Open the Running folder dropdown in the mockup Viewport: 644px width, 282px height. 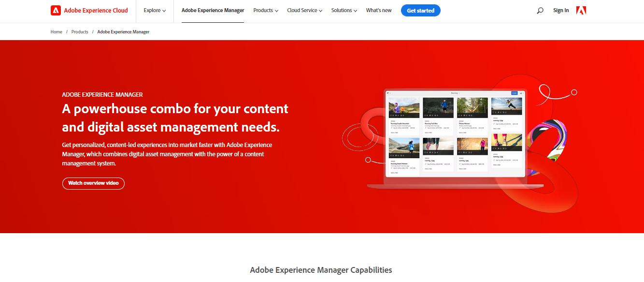tap(455, 93)
